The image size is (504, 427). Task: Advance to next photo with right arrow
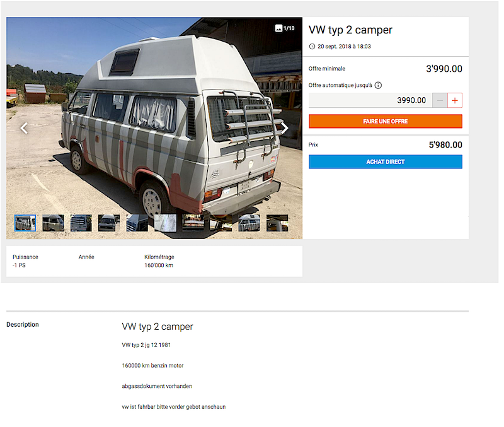(x=285, y=128)
